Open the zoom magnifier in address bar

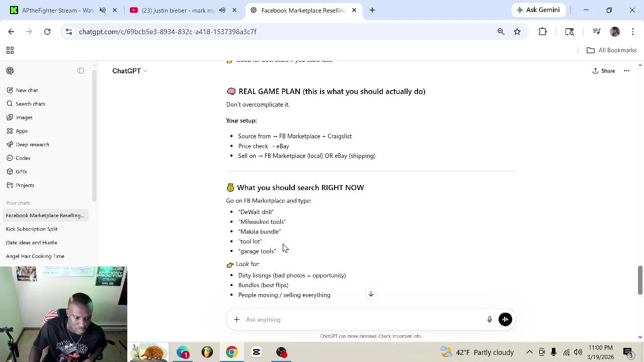501,32
